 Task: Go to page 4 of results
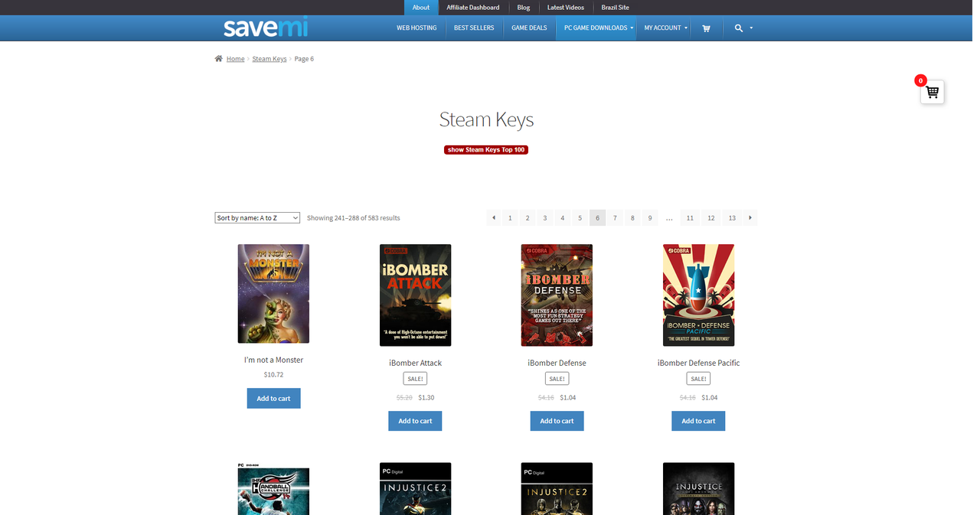pyautogui.click(x=562, y=218)
